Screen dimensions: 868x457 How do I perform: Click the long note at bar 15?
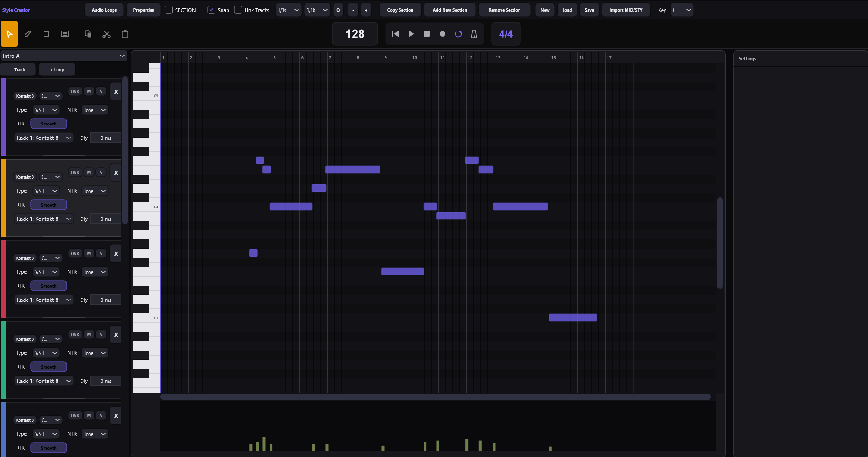click(x=573, y=318)
